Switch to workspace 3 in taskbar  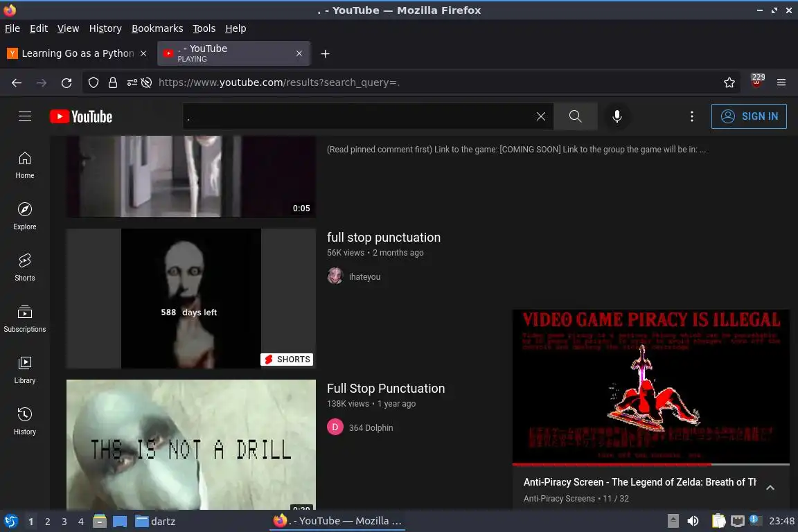(64, 522)
